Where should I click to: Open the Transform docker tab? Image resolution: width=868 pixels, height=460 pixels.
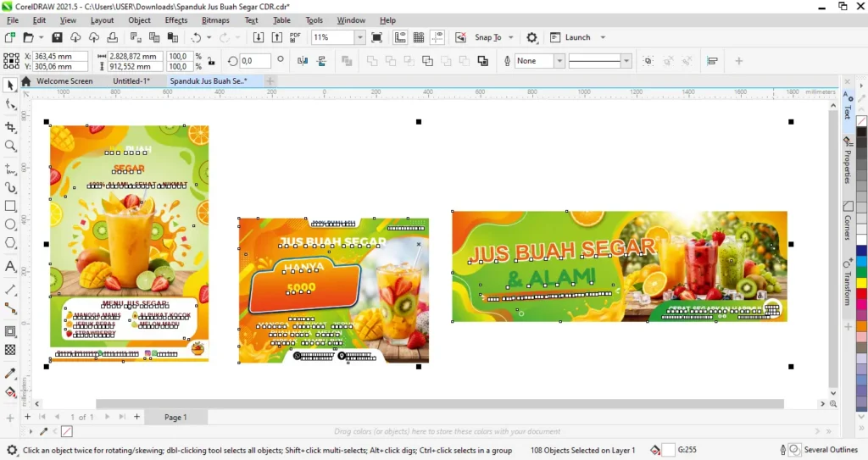848,282
